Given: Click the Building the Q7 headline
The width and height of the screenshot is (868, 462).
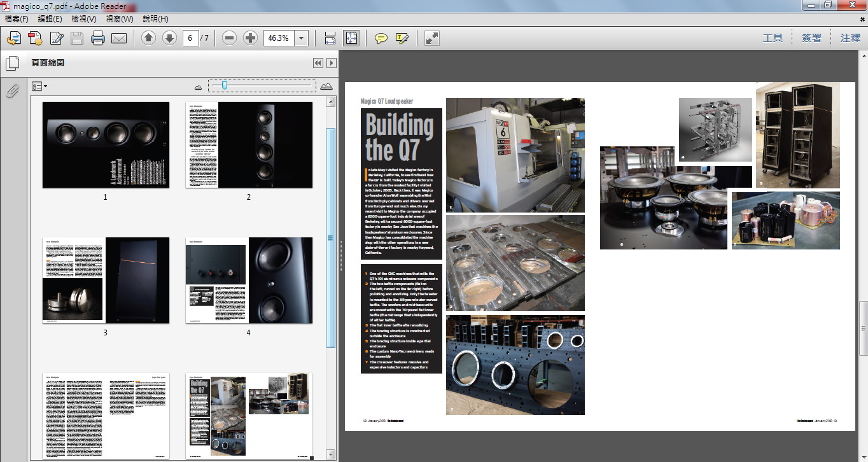Looking at the screenshot, I should click(x=400, y=137).
